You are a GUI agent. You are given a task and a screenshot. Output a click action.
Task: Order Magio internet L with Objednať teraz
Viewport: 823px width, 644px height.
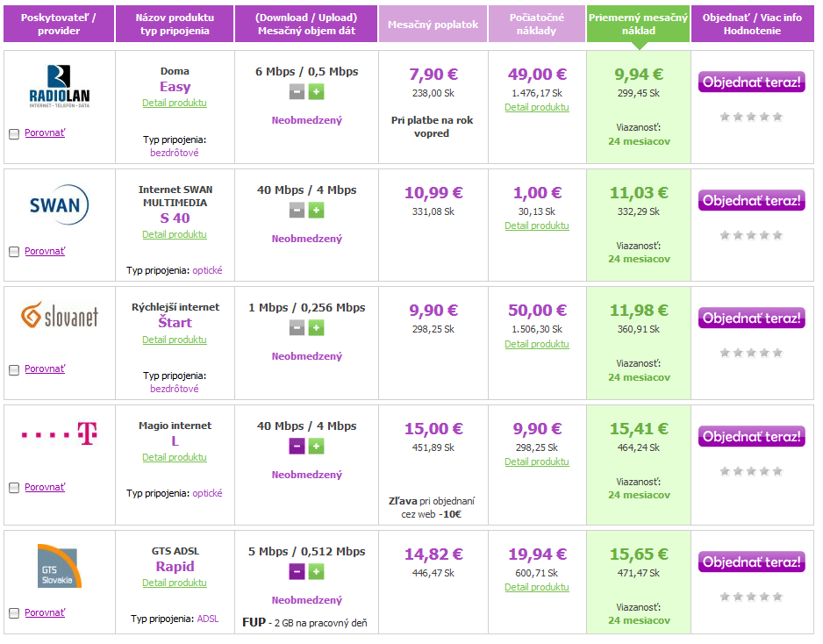click(x=752, y=437)
